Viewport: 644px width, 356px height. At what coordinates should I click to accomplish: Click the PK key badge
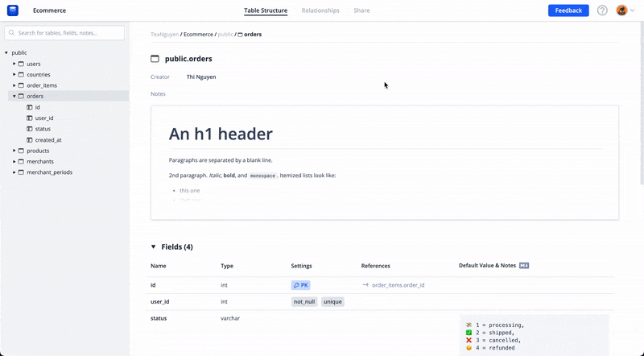(300, 285)
